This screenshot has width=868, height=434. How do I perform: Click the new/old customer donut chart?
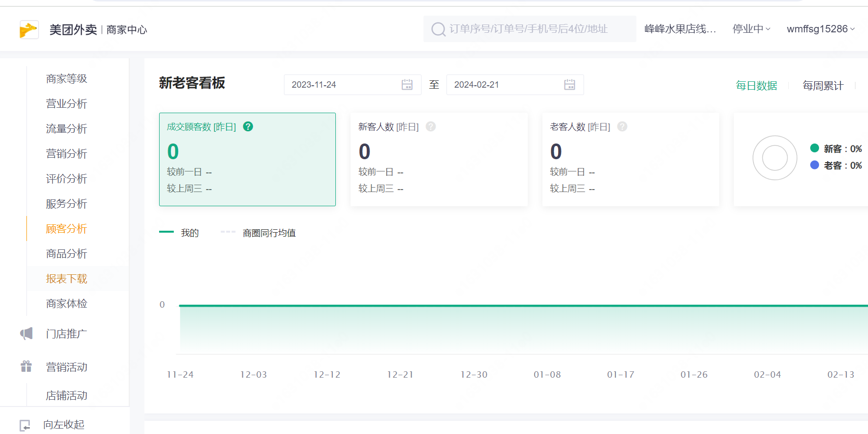[775, 158]
